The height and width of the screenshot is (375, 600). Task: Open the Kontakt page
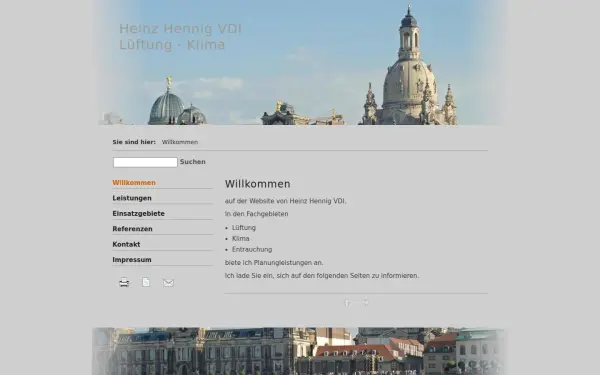[126, 244]
